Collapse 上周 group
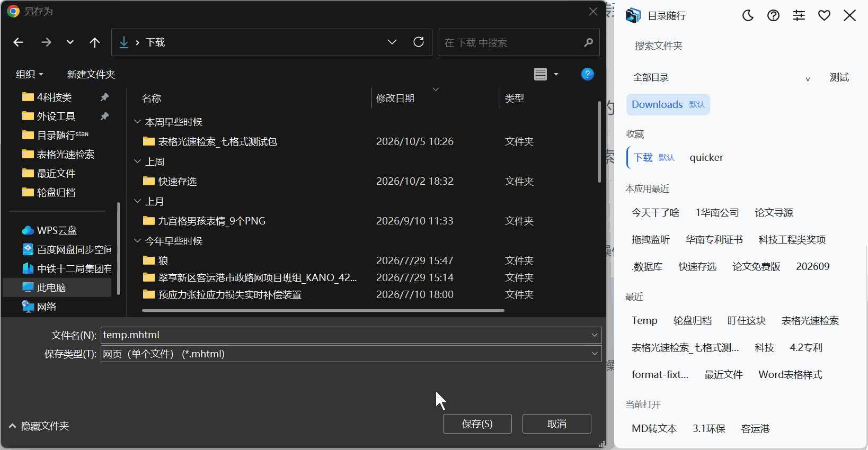This screenshot has width=868, height=450. click(x=137, y=162)
